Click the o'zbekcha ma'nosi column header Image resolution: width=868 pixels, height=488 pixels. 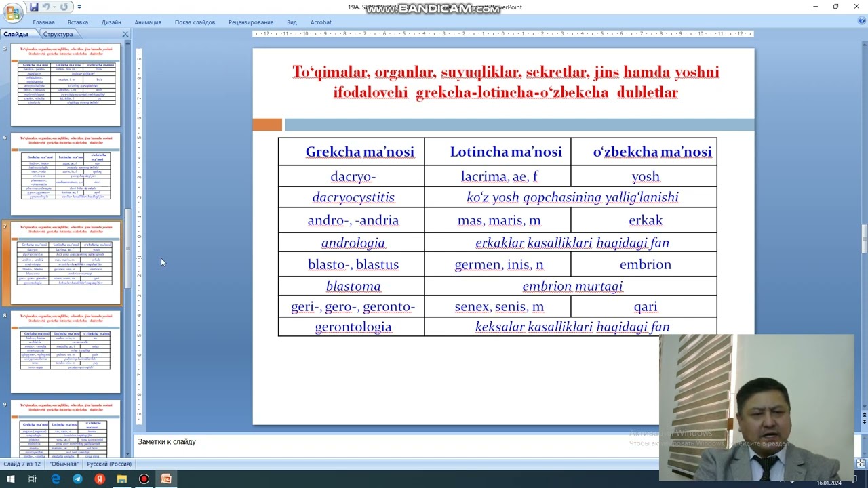(644, 152)
